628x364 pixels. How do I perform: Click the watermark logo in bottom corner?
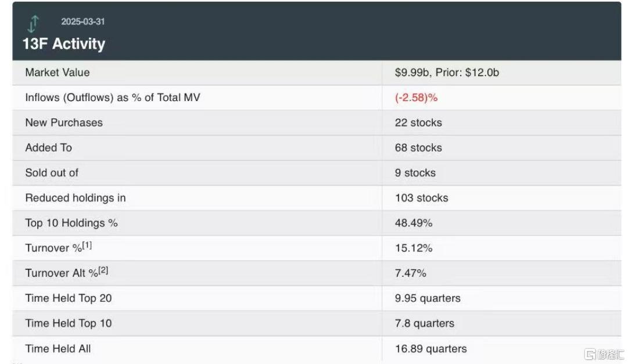pyautogui.click(x=604, y=354)
